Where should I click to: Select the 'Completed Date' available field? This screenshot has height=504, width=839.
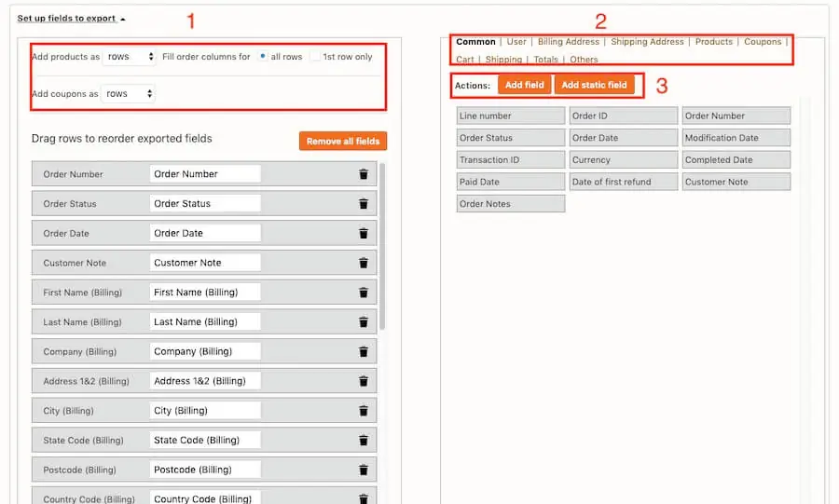(736, 160)
